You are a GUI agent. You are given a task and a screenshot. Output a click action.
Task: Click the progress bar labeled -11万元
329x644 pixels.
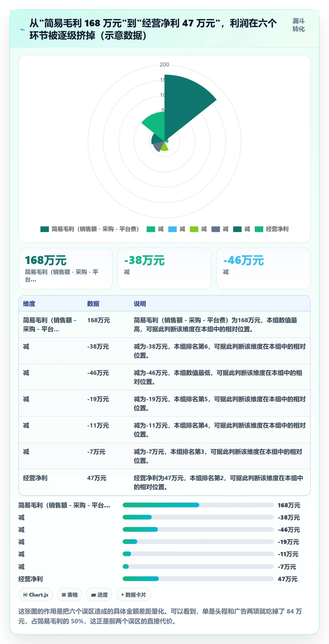pos(198,554)
